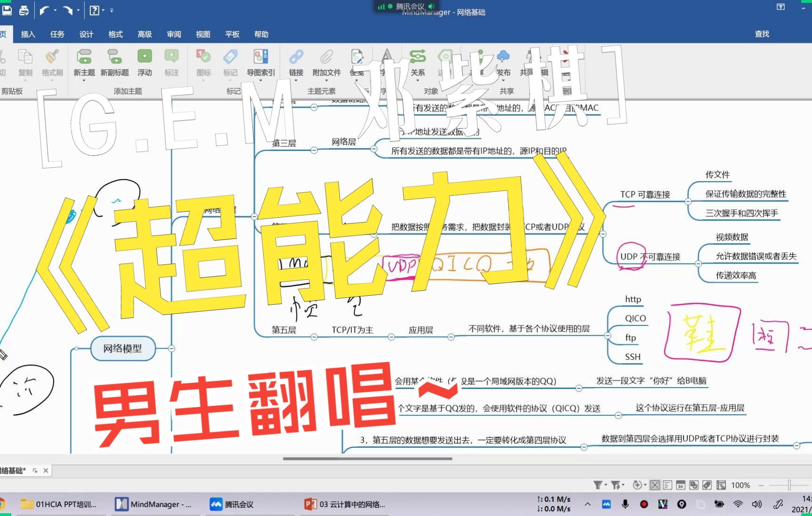Screen dimensions: 812x516
Task: Click the horizontal scrollbar under the map
Action: coord(368,458)
